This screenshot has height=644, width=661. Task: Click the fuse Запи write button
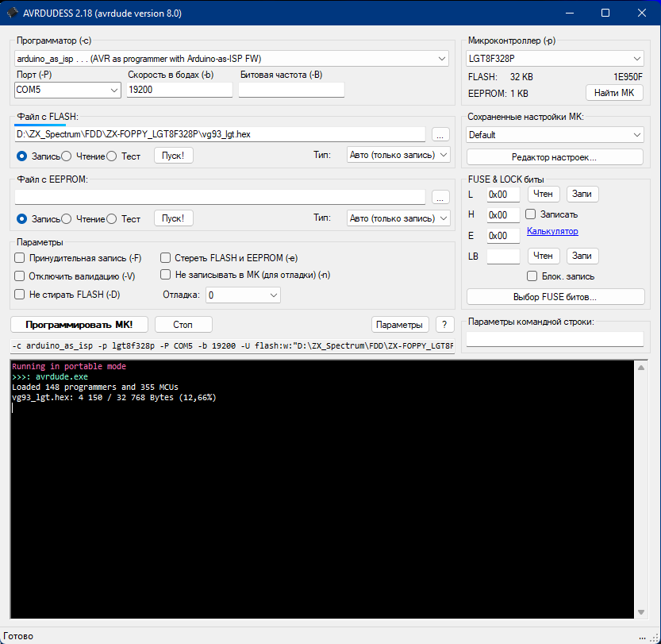click(x=582, y=194)
